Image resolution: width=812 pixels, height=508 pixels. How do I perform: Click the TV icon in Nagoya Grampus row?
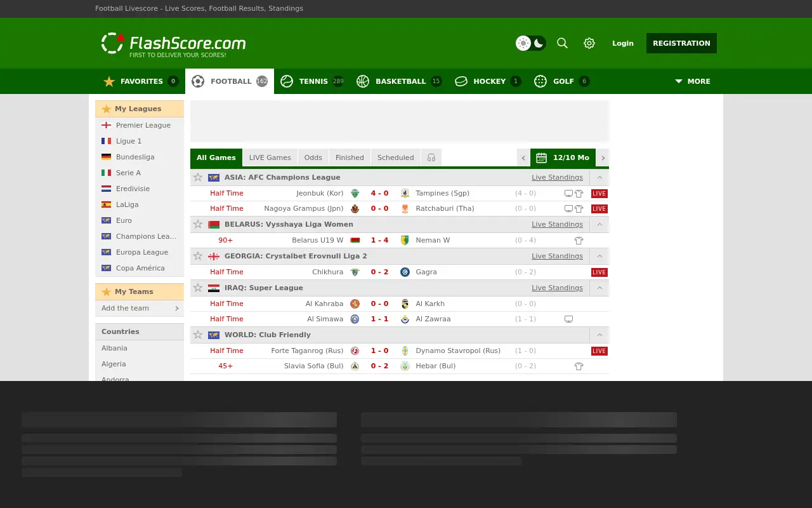[x=568, y=208]
